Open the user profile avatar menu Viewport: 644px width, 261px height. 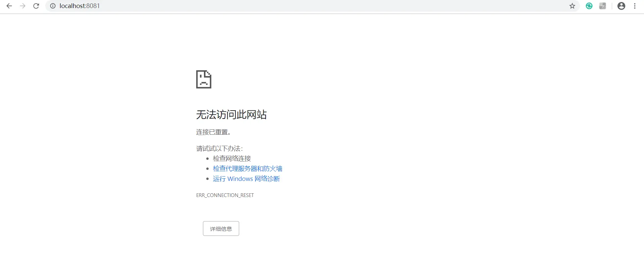coord(621,6)
